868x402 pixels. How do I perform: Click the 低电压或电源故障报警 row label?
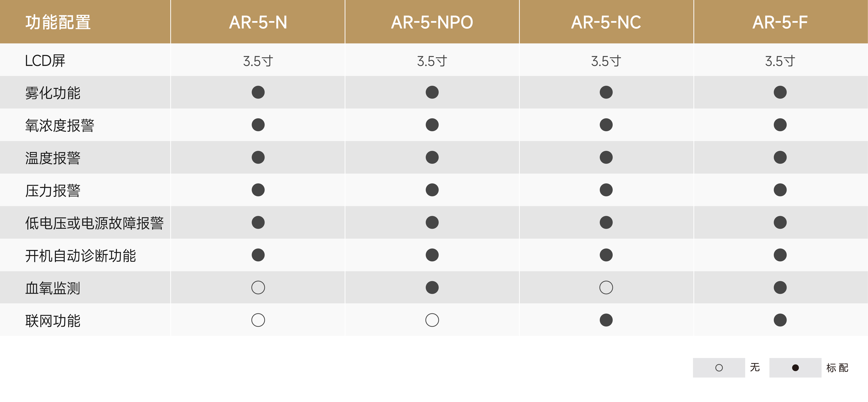point(94,223)
